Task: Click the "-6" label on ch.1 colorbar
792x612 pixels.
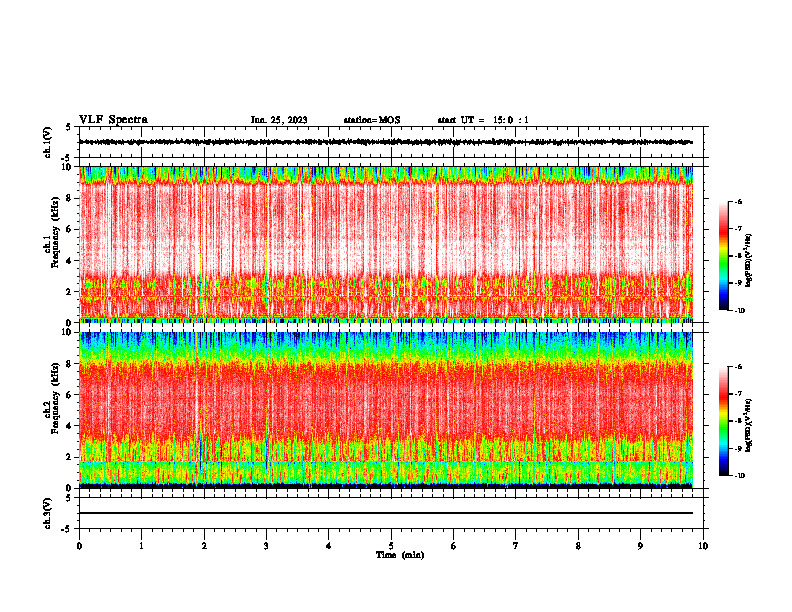Action: (738, 201)
